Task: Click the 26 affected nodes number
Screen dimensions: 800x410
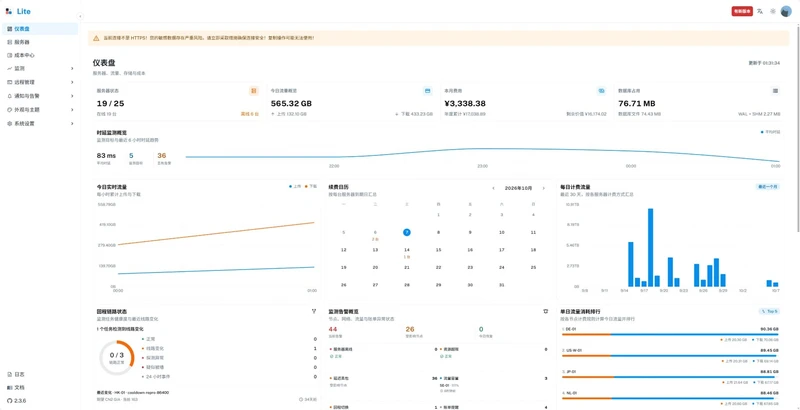Action: tap(410, 329)
